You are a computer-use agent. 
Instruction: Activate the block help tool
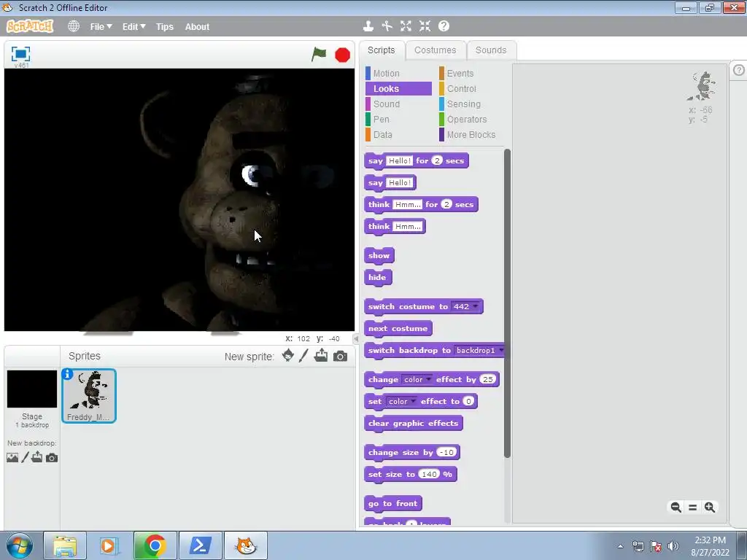444,26
